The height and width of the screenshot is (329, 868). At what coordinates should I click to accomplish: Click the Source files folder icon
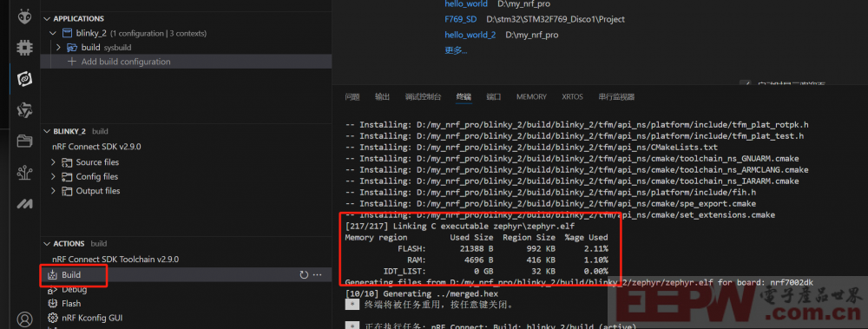tap(67, 162)
